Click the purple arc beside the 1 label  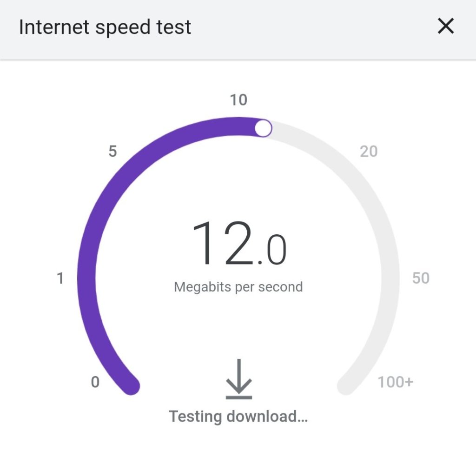pyautogui.click(x=86, y=278)
